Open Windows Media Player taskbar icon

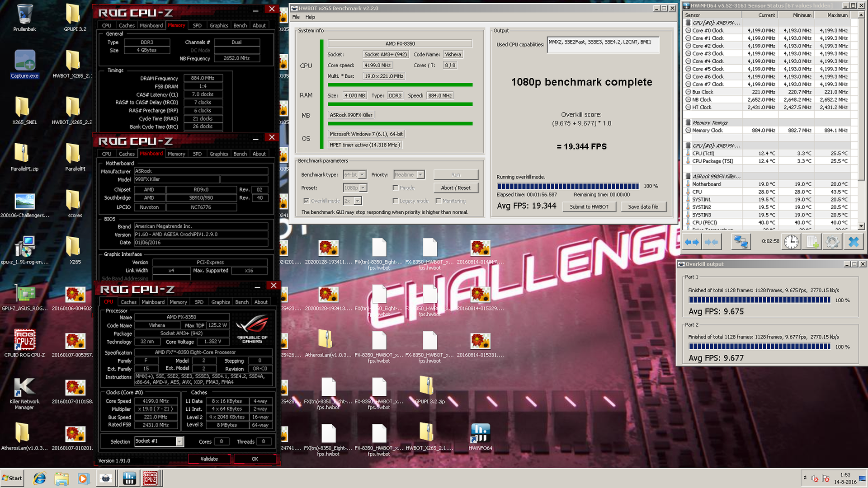coord(83,479)
